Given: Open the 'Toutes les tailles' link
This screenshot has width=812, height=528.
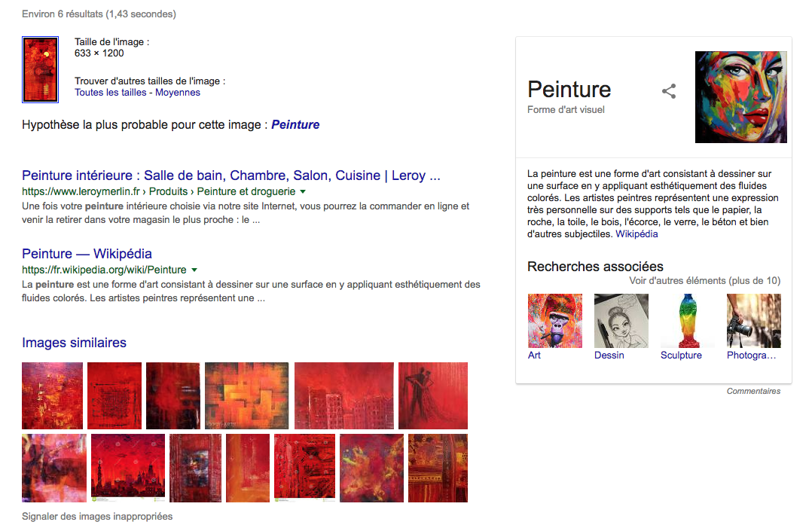Looking at the screenshot, I should [x=110, y=92].
